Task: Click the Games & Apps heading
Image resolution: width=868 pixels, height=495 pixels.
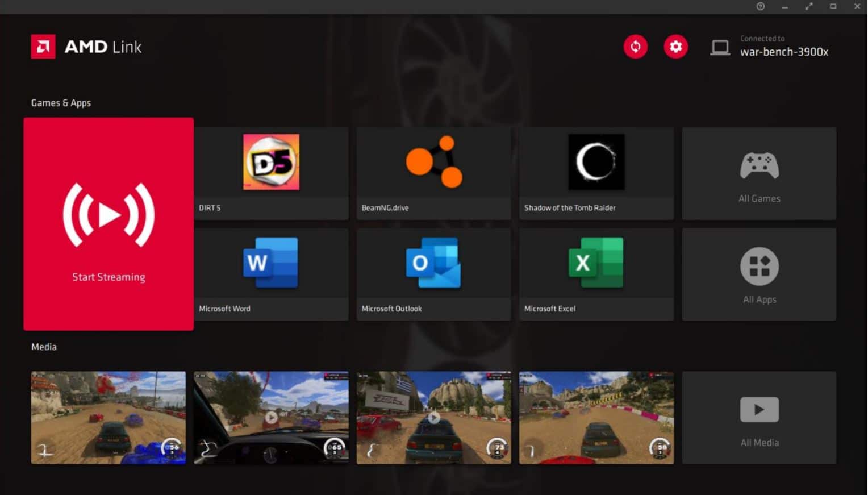Action: pyautogui.click(x=61, y=103)
